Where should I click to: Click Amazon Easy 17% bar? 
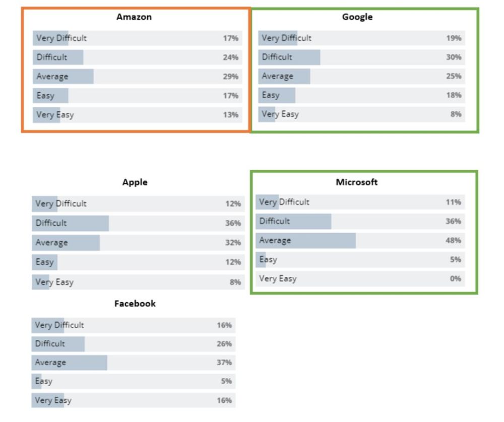click(x=137, y=96)
